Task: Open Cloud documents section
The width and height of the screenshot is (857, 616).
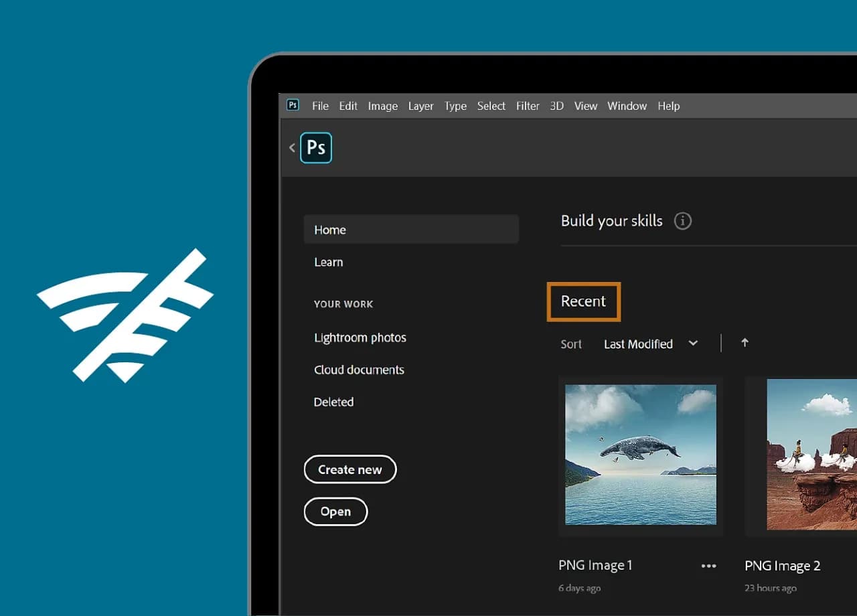Action: (x=359, y=370)
